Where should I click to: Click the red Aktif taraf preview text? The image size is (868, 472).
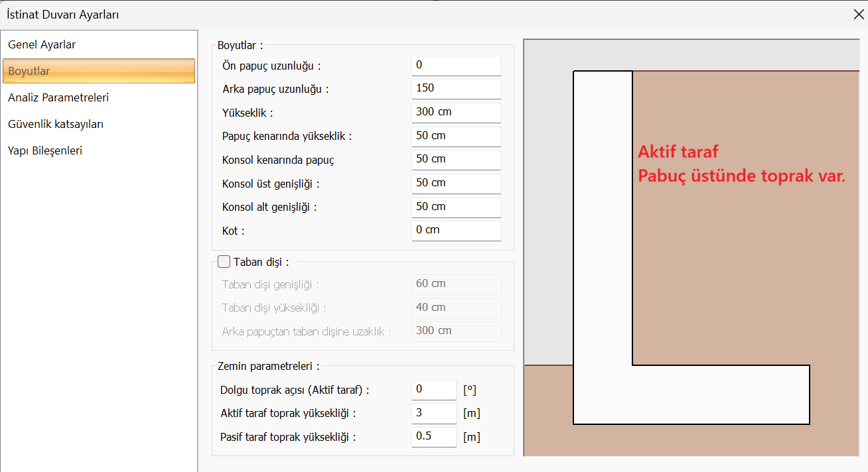pyautogui.click(x=678, y=152)
